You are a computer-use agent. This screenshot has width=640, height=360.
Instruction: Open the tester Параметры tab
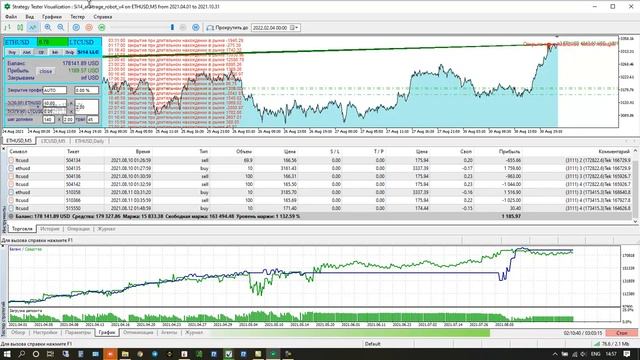coord(78,333)
